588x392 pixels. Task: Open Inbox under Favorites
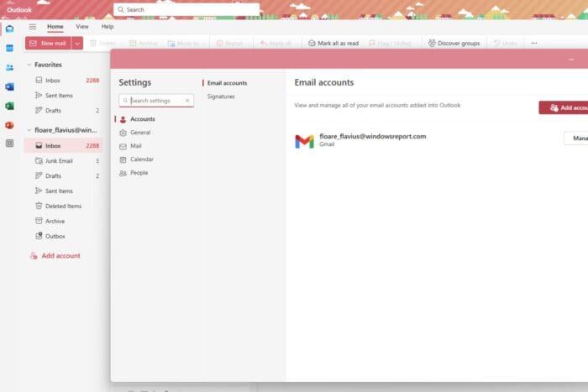pos(63,81)
